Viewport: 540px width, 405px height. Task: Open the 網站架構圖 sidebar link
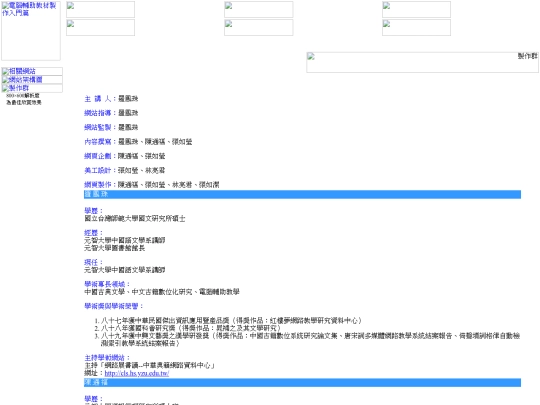point(32,80)
